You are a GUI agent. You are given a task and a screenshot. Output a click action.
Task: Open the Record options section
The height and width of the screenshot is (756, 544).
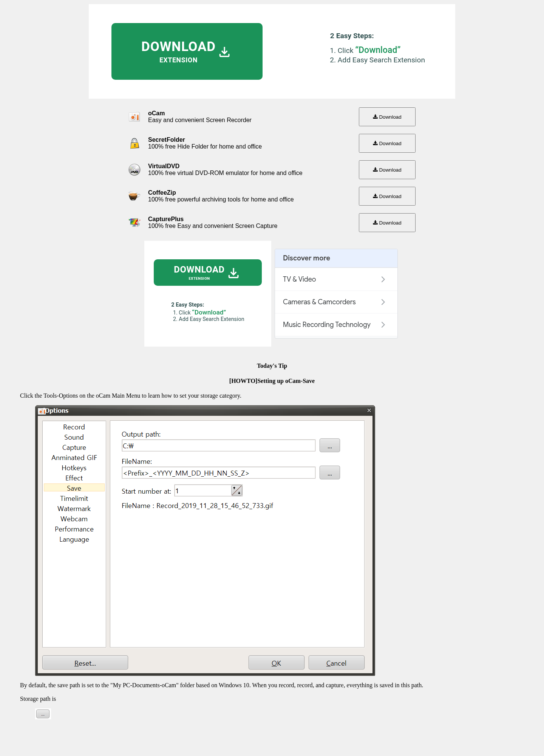[x=74, y=427]
